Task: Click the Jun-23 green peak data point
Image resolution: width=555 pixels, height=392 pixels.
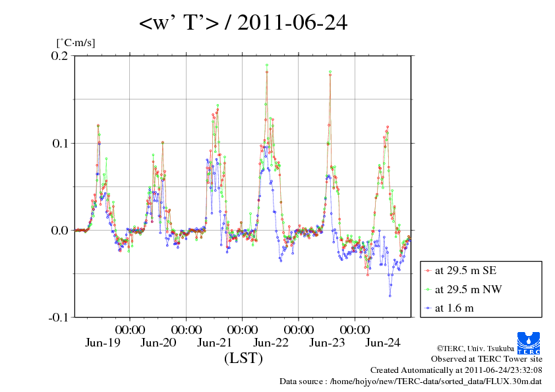Action: tap(330, 72)
